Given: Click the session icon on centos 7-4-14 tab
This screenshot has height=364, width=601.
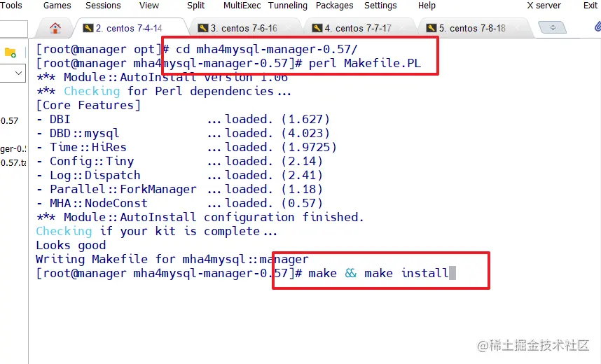Looking at the screenshot, I should pyautogui.click(x=88, y=28).
